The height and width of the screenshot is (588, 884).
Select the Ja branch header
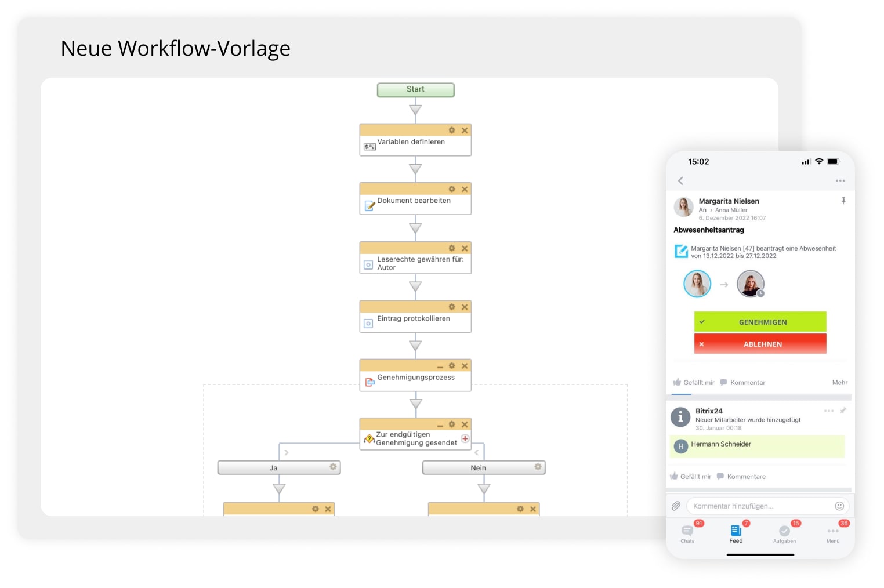tap(279, 467)
